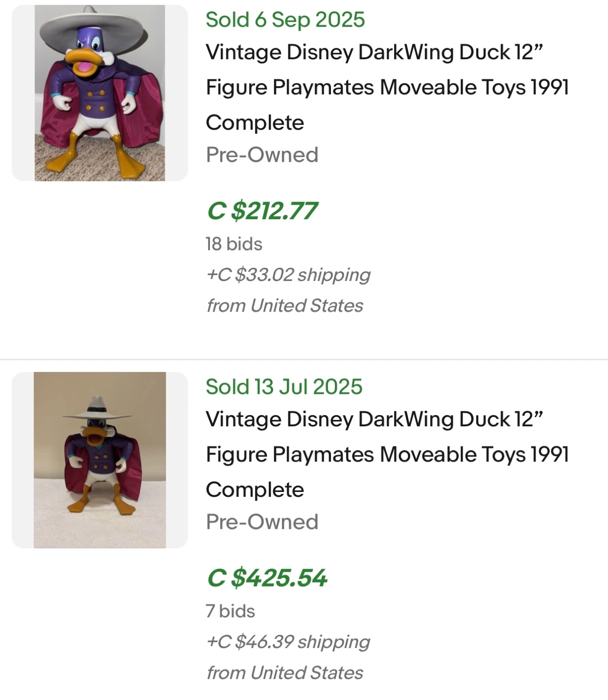Open the thumbnail of the 13 Jul listing

pyautogui.click(x=100, y=460)
